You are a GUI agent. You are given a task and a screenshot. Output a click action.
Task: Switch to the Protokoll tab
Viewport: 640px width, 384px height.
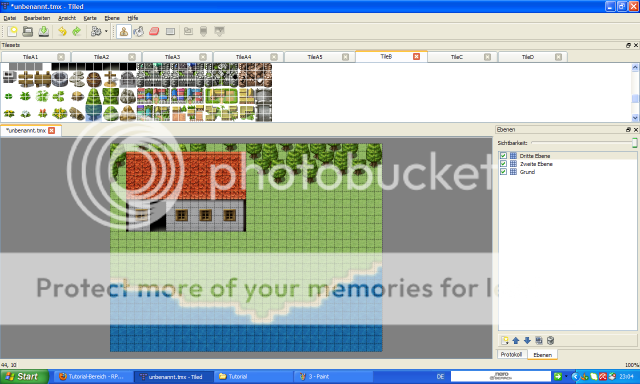[511, 355]
